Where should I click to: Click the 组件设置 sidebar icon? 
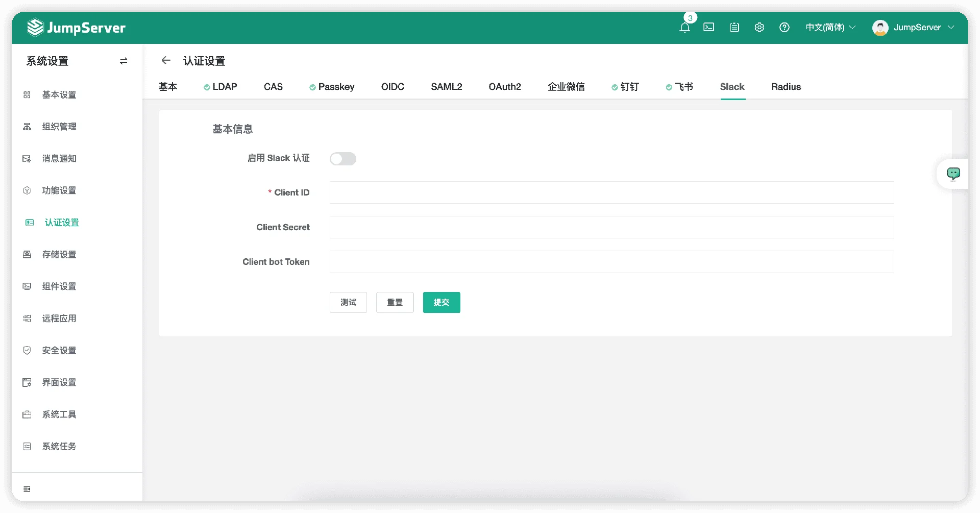pos(27,286)
